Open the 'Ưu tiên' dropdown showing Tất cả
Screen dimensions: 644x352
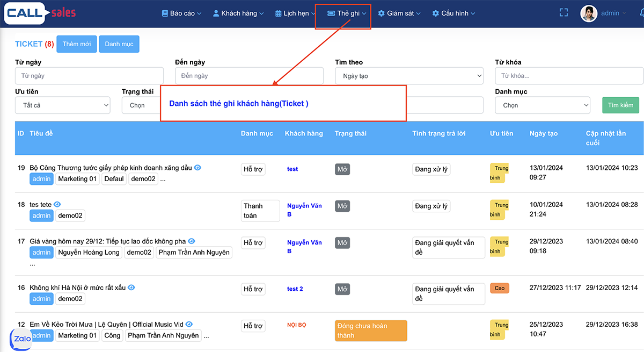[x=62, y=105]
